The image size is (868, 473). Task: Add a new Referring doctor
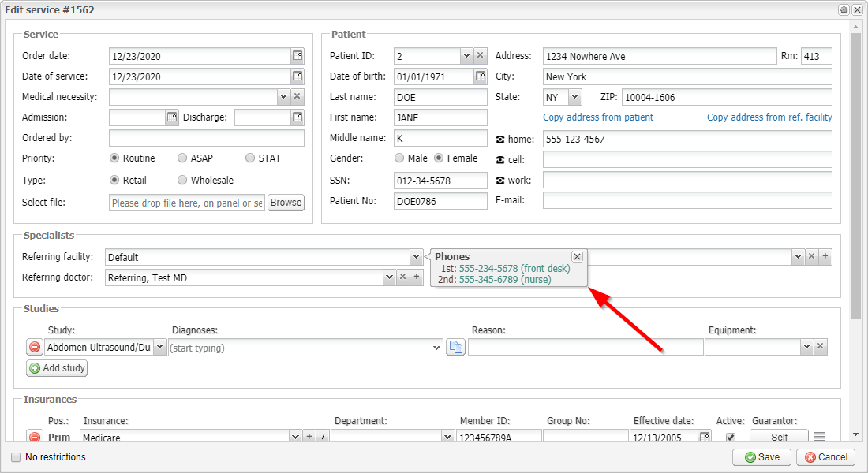pyautogui.click(x=417, y=277)
